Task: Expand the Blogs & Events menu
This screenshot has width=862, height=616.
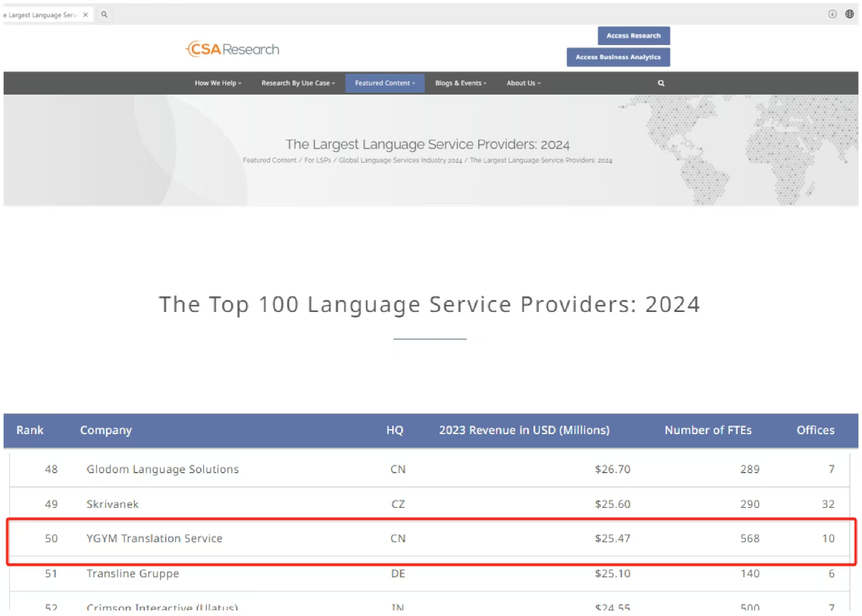Action: (x=461, y=83)
